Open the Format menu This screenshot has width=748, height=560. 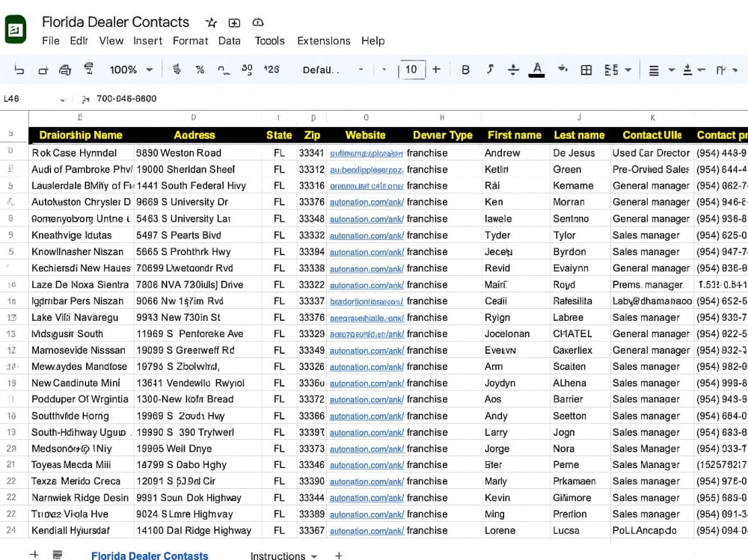coord(190,41)
